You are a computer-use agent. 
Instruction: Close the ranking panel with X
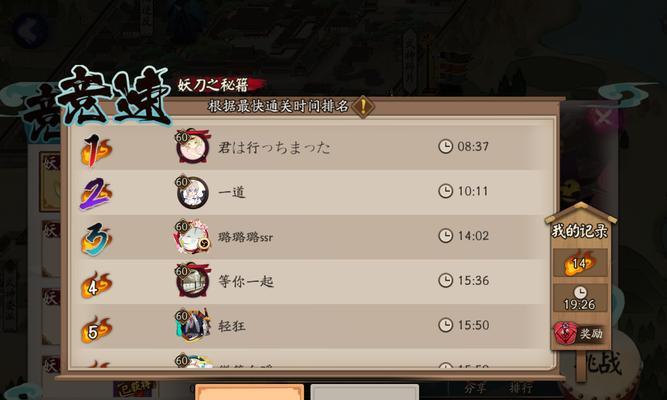coord(603,116)
